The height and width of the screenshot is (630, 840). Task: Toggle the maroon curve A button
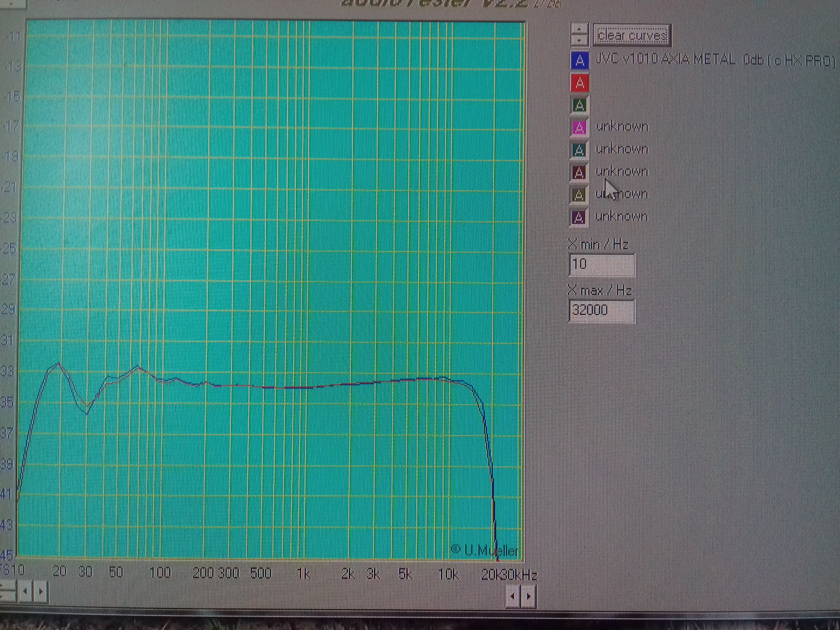579,173
